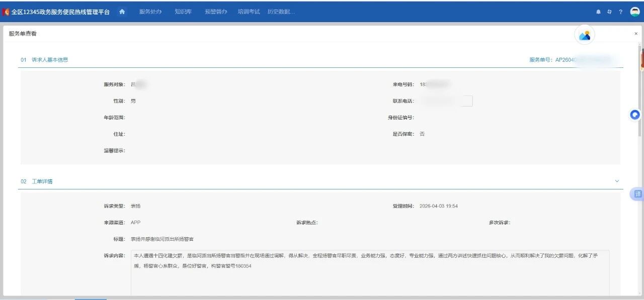Screen dimensions: 644x300
Task: Open the notification bell icon
Action: [598, 12]
